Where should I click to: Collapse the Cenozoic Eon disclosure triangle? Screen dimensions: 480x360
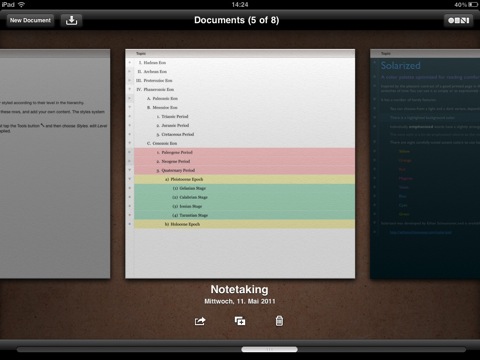pyautogui.click(x=130, y=143)
